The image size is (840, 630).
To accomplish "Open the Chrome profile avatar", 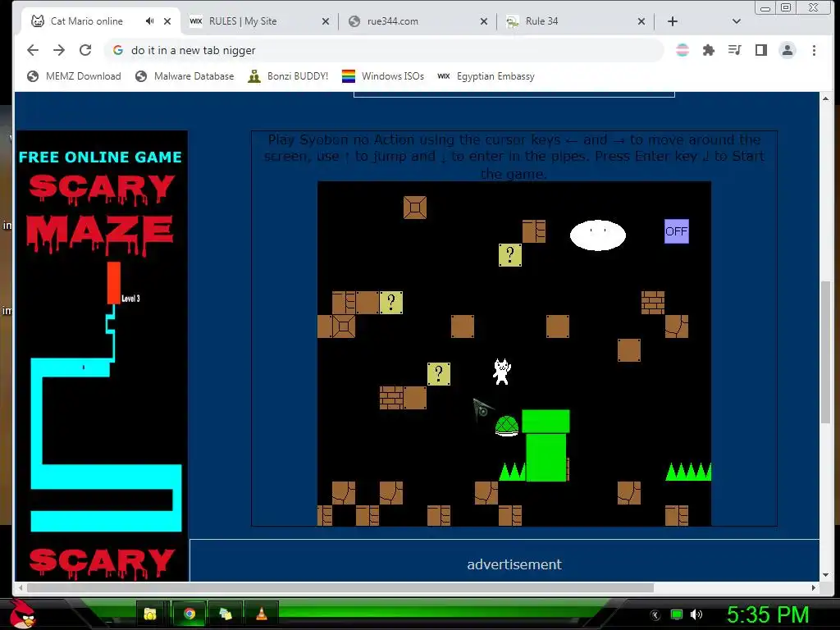I will [x=787, y=50].
